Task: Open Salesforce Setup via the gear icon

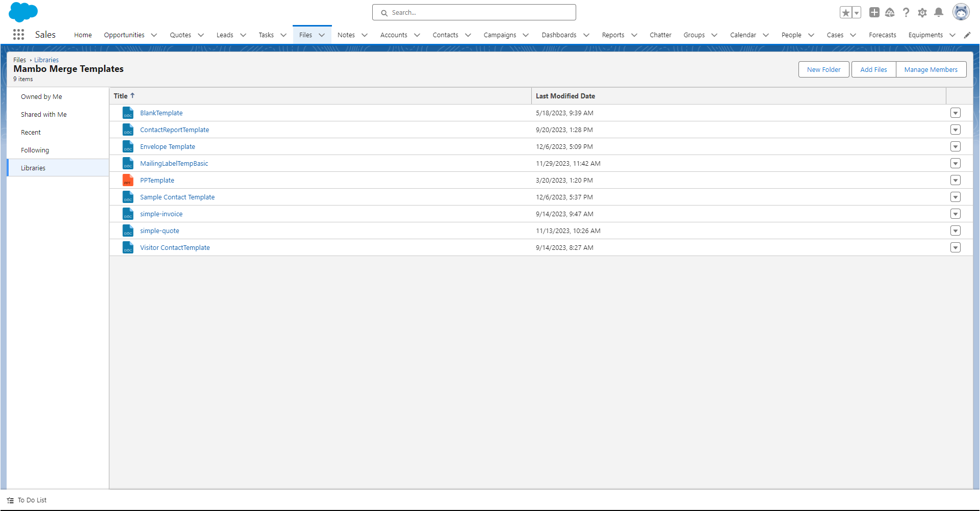Action: (922, 12)
